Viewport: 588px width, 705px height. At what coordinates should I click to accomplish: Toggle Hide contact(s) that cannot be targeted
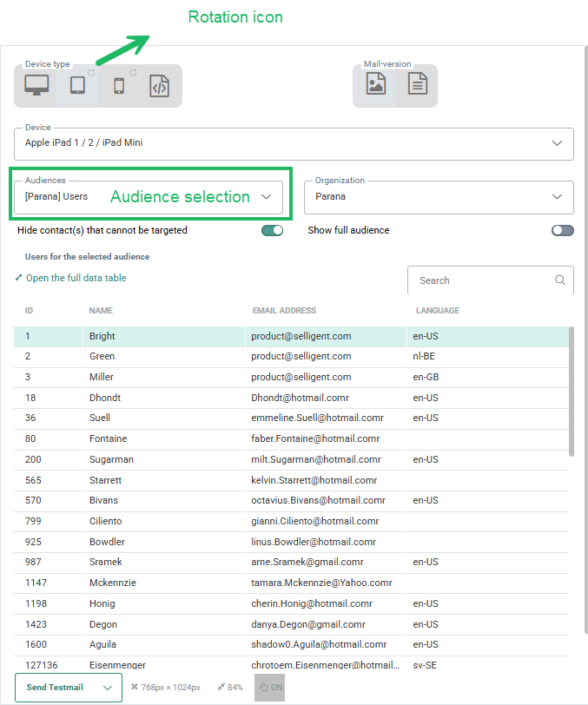272,231
